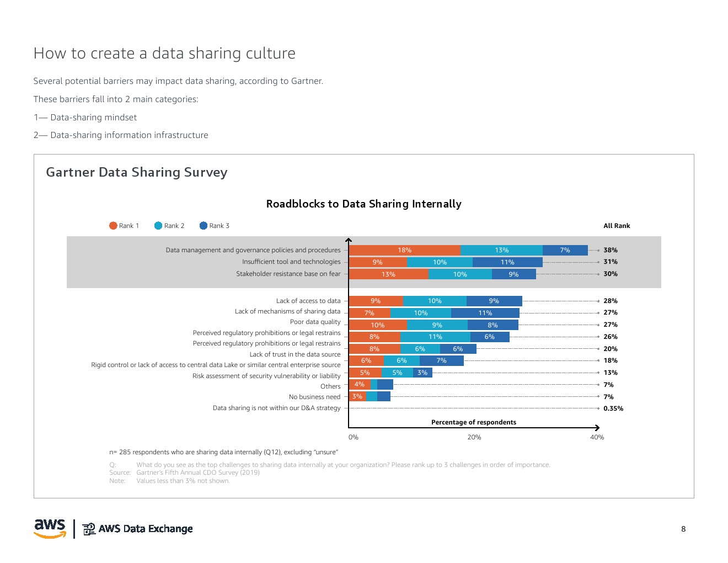Click the 'Gartner's Fifth Annual CDO Survey' source

pyautogui.click(x=197, y=472)
